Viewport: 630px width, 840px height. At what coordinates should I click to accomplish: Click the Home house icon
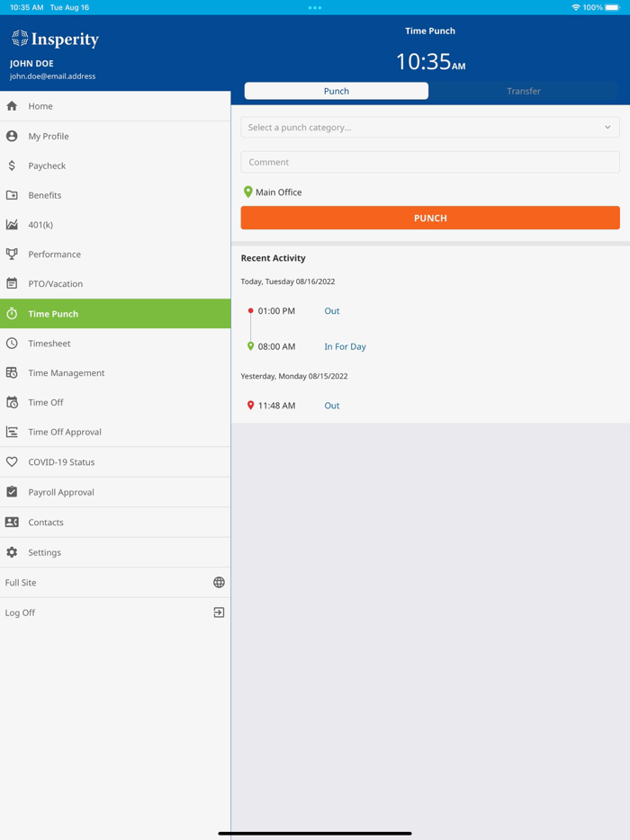tap(12, 106)
